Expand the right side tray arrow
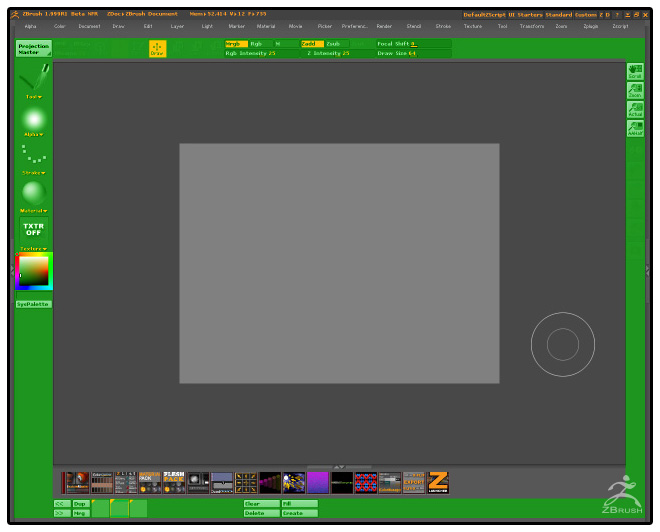660x532 pixels. pos(648,271)
